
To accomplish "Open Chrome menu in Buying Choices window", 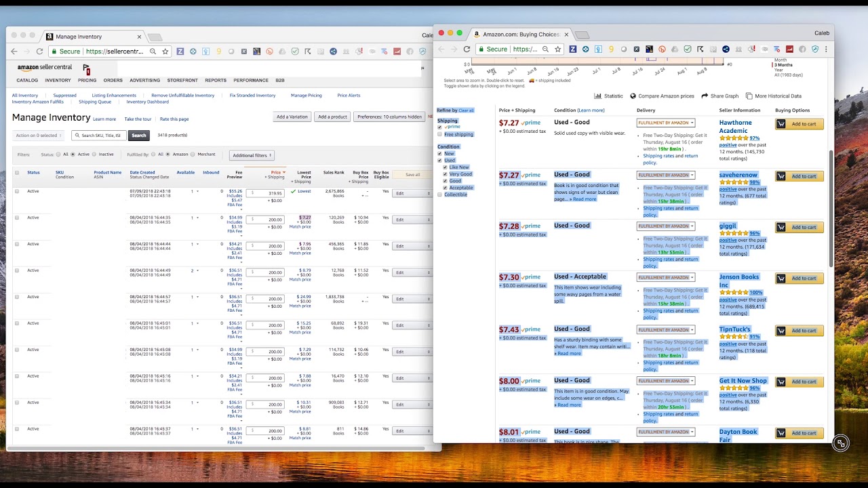I will point(826,49).
